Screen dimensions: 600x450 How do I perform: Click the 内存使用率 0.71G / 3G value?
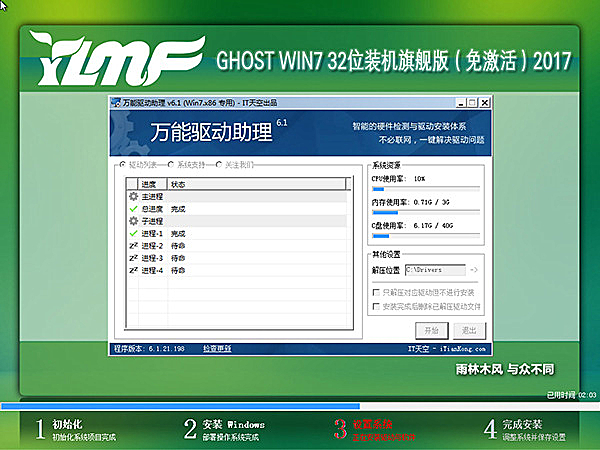click(x=432, y=202)
